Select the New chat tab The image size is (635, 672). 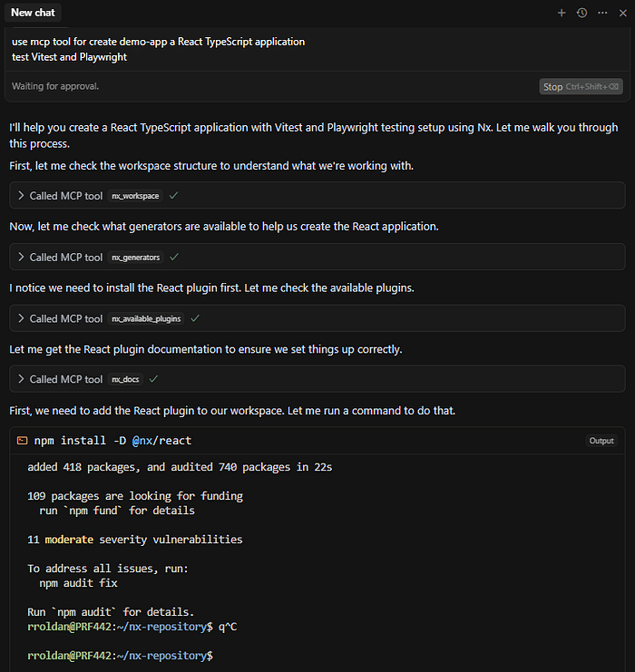pos(33,13)
